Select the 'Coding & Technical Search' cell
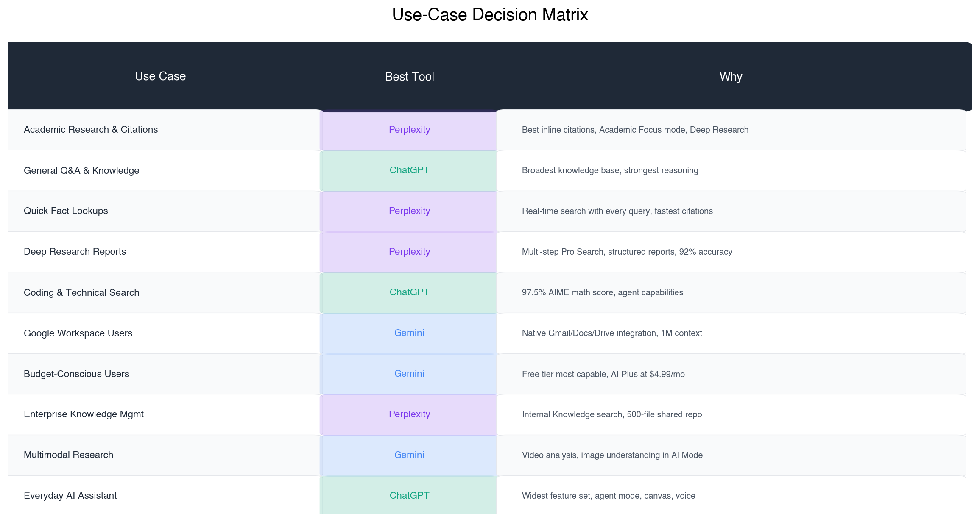The width and height of the screenshot is (980, 522). tap(164, 292)
